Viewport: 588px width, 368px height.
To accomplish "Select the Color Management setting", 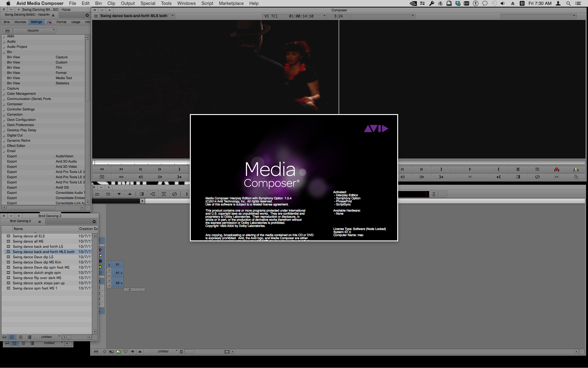I will tap(21, 94).
